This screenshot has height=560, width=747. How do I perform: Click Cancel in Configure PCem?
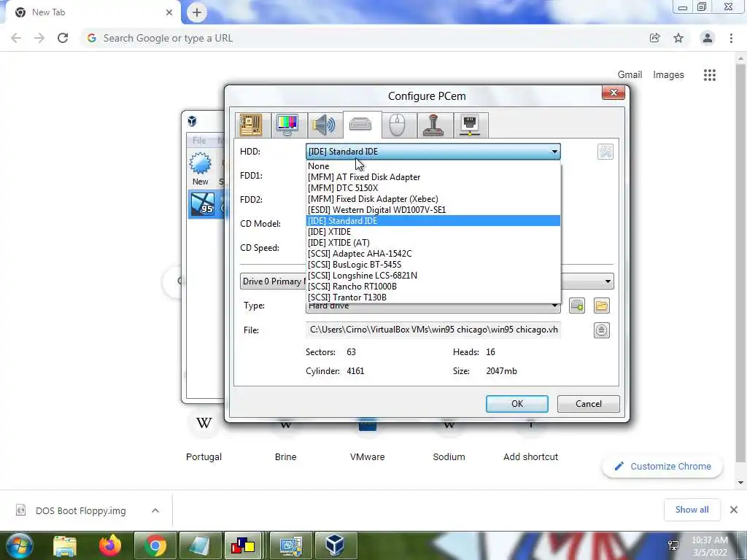(x=589, y=404)
